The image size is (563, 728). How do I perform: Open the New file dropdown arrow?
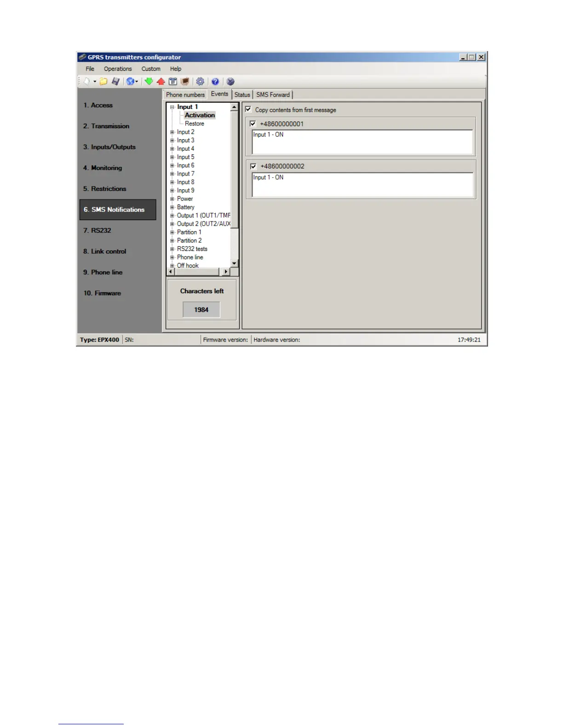point(95,82)
